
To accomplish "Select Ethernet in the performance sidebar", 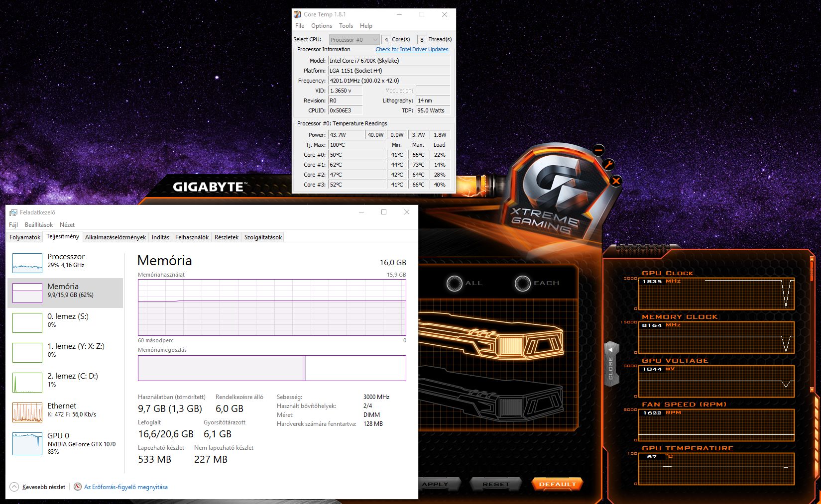I will tap(65, 412).
